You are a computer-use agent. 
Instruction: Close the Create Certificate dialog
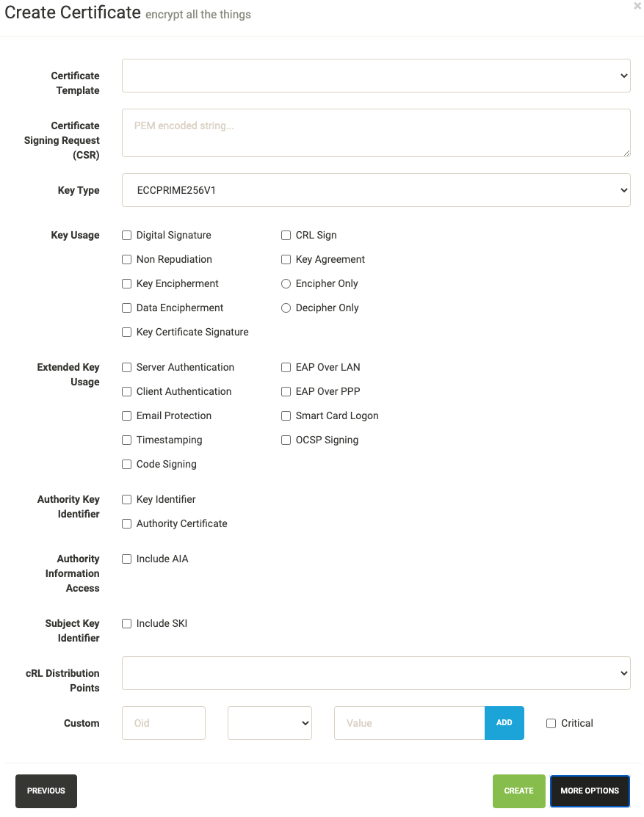point(637,6)
